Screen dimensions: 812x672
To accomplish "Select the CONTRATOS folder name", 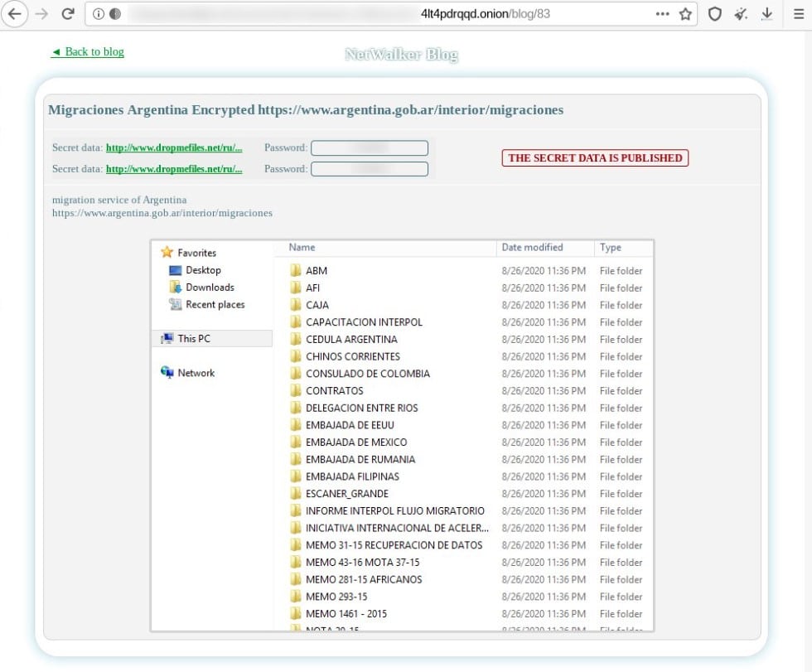I will pos(335,391).
